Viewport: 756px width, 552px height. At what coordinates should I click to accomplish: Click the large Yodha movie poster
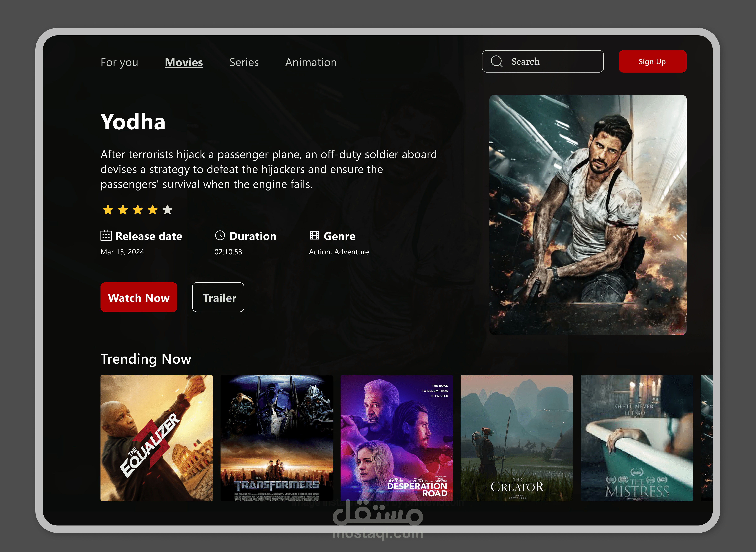pos(588,215)
